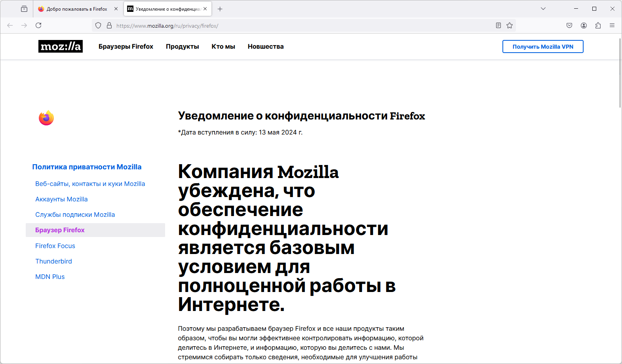Open 'Кто мы' navigation menu
This screenshot has height=364, width=622.
click(x=223, y=46)
